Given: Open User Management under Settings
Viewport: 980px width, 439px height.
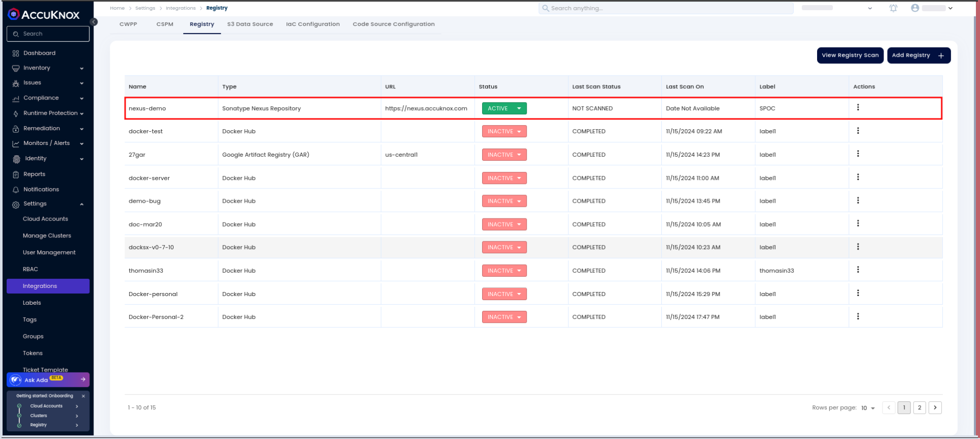Looking at the screenshot, I should (x=49, y=253).
